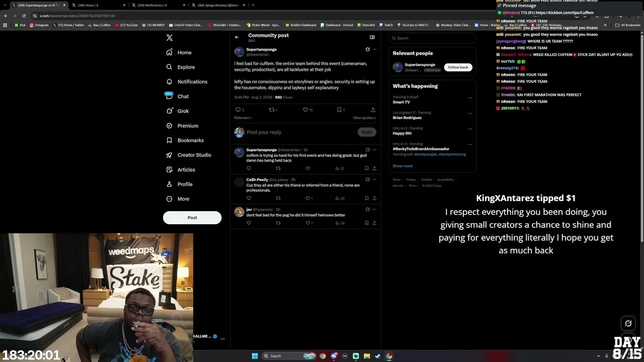Open Chat in the X sidebar

pos(177,96)
